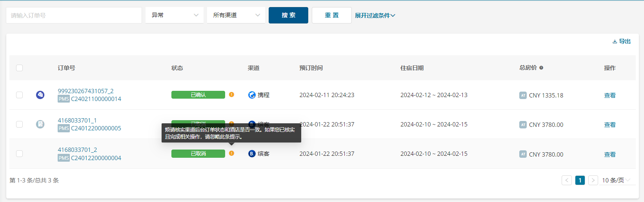Click the order number search input field
This screenshot has width=644, height=202.
[74, 15]
